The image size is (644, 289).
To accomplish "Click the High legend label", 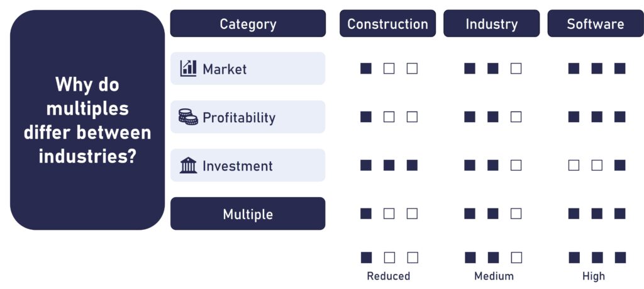I will point(594,276).
